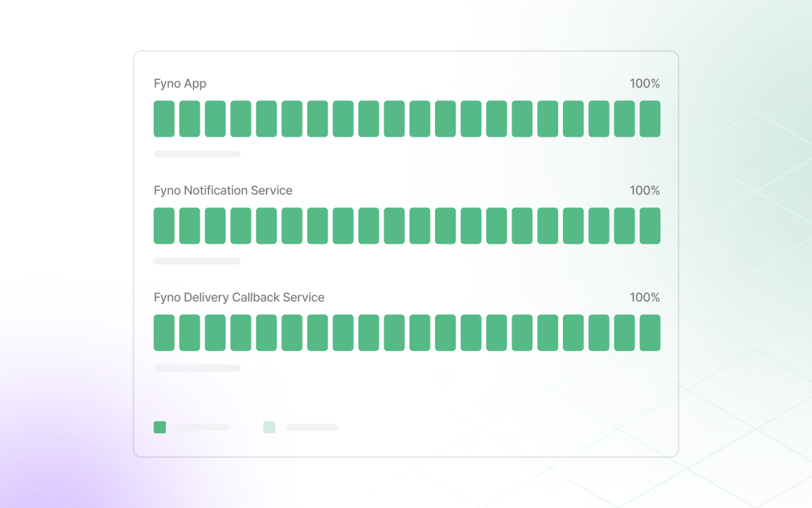Screen dimensions: 812x508
Task: Select the last green bar in Fyno App row
Action: click(x=651, y=118)
